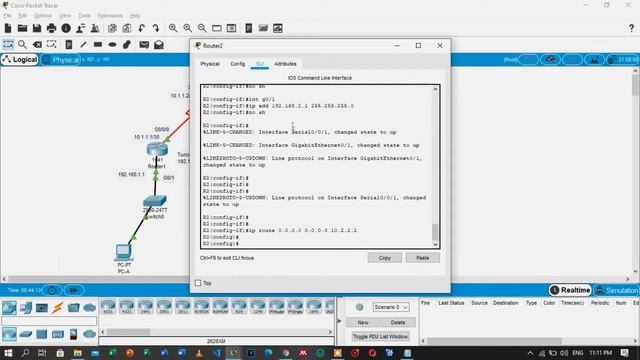Viewport: 640px width, 360px height.
Task: Click the Paste button in CLI
Action: pos(422,258)
